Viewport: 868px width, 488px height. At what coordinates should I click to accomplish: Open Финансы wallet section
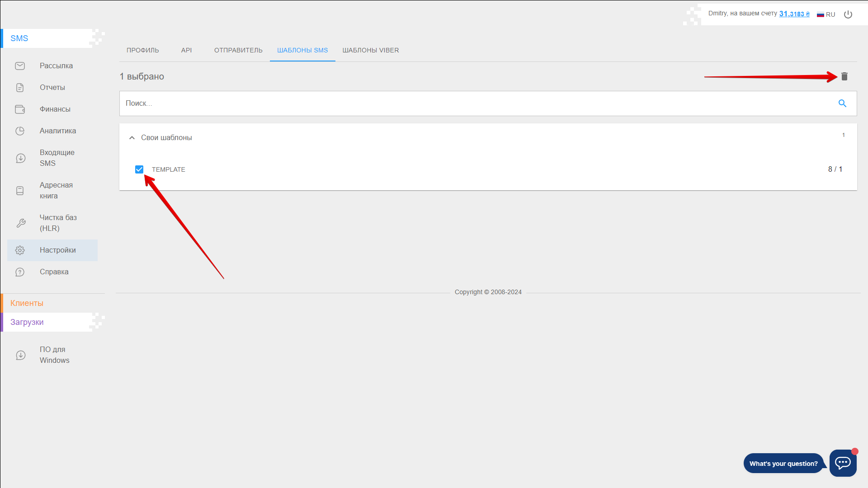55,109
